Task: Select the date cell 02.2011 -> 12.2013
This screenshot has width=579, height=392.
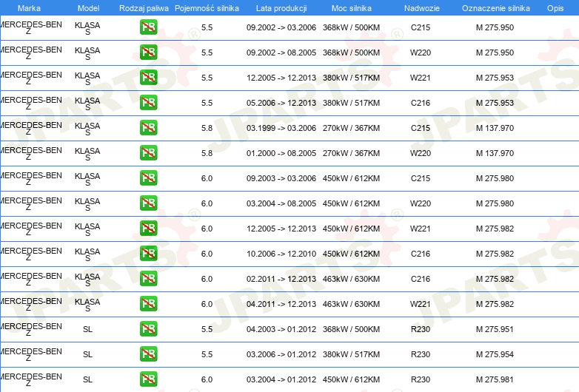Action: (x=281, y=279)
